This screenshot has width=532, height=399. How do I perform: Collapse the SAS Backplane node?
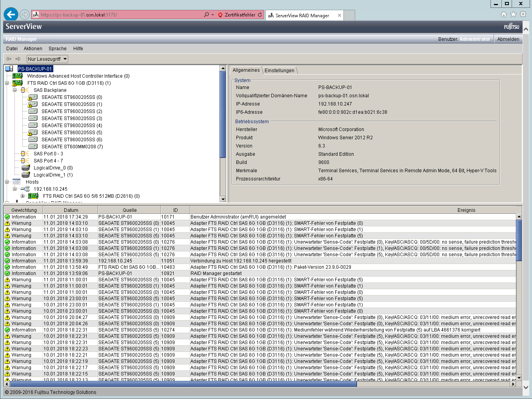[x=15, y=90]
